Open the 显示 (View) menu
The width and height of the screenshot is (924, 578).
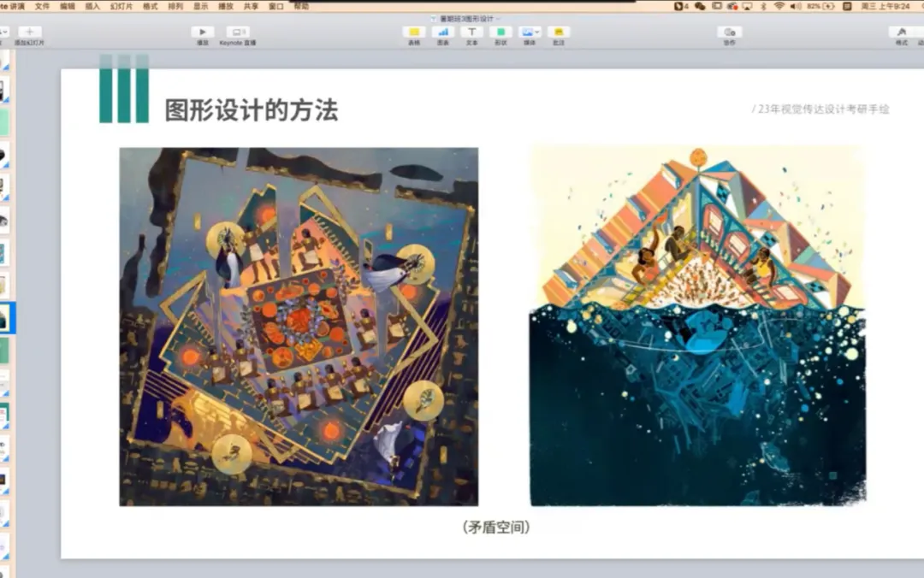pos(201,6)
